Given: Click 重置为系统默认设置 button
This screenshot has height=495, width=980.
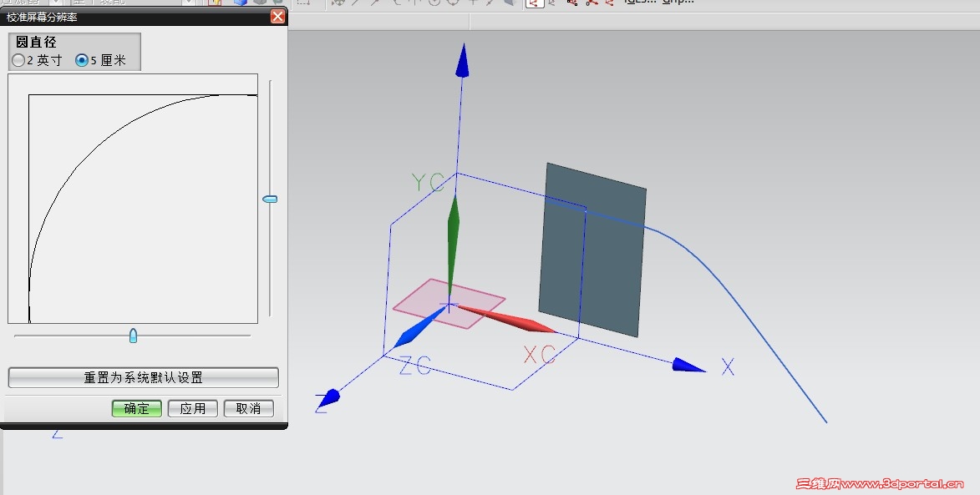Looking at the screenshot, I should point(143,377).
